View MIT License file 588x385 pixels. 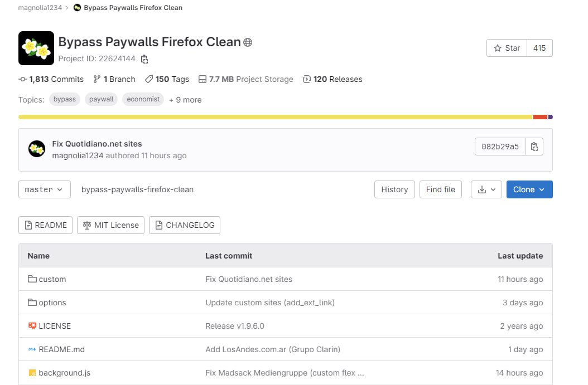click(x=111, y=225)
